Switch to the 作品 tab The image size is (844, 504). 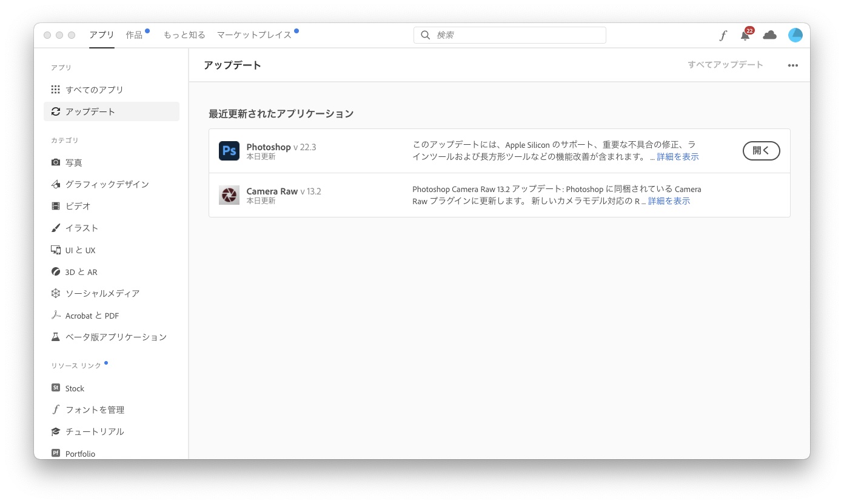135,35
